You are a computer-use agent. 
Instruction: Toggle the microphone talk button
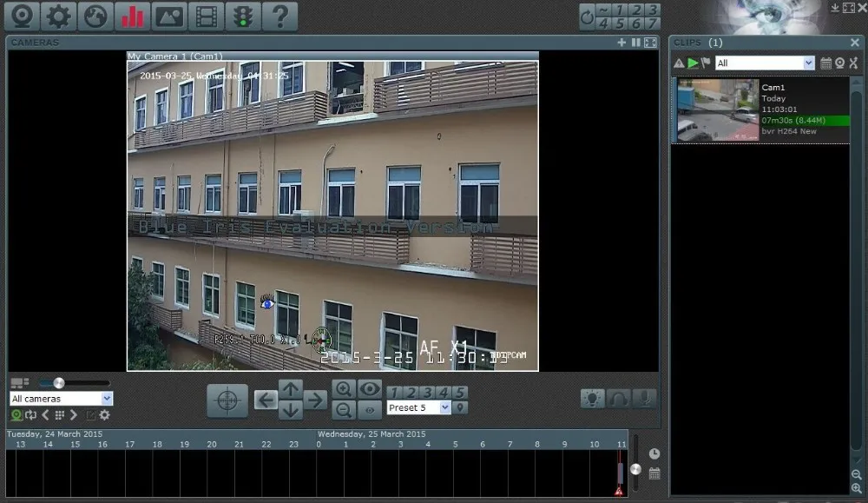[x=645, y=398]
